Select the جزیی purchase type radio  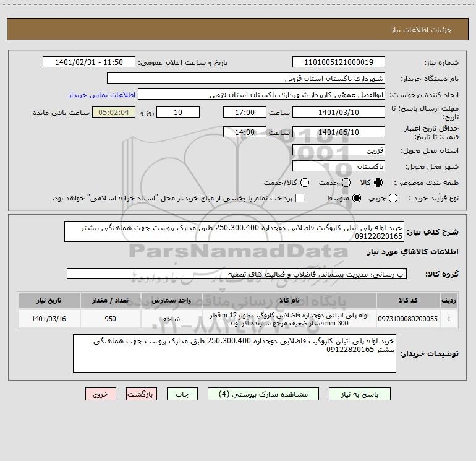(393, 198)
